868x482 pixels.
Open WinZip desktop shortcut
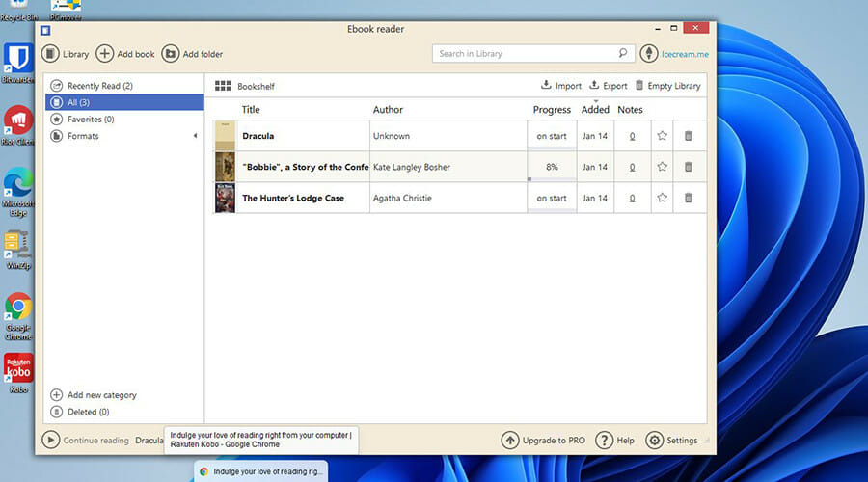click(17, 251)
